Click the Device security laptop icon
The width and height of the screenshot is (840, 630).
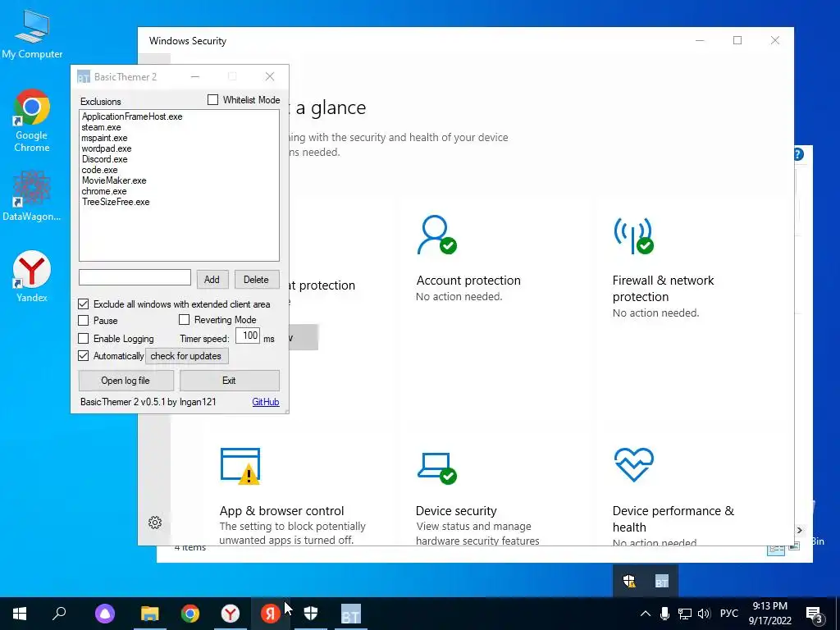(436, 468)
